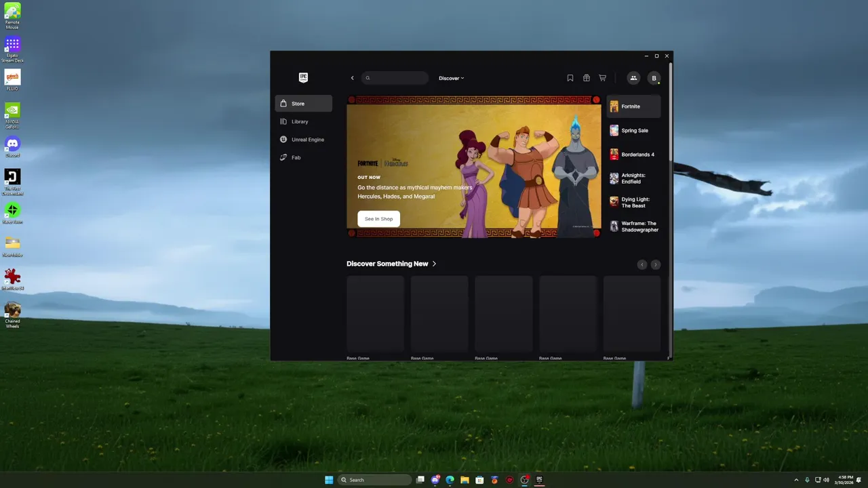Select Spring Sale in featured list
This screenshot has height=488, width=868.
(633, 131)
